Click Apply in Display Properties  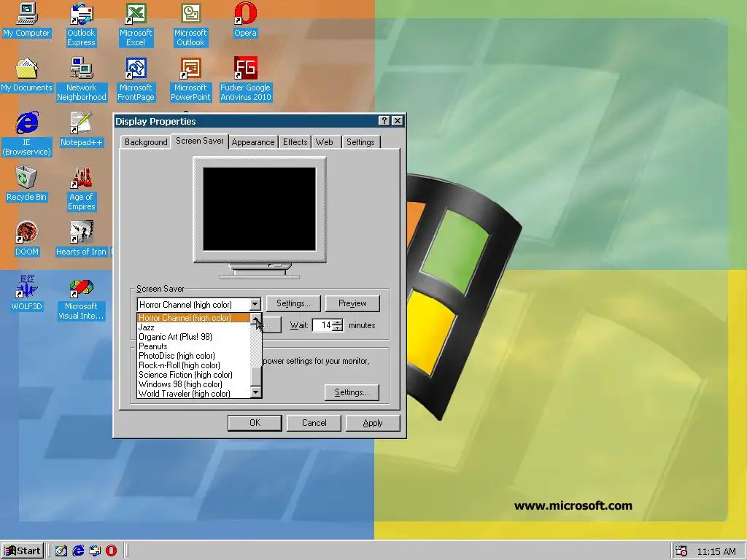(373, 423)
